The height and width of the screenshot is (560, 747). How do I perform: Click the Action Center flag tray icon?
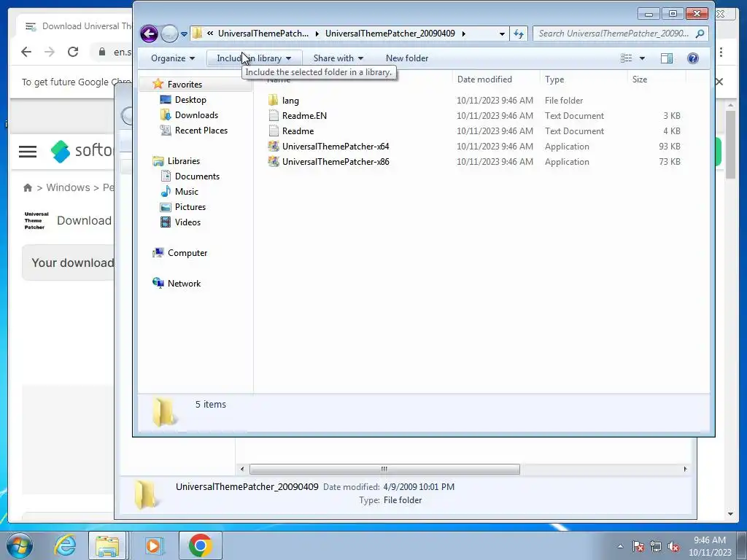pyautogui.click(x=638, y=546)
